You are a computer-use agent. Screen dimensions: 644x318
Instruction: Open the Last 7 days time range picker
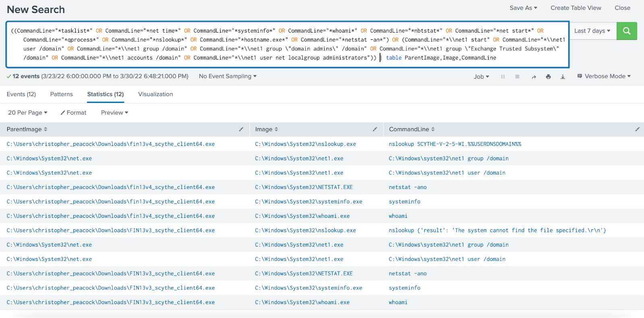point(592,31)
